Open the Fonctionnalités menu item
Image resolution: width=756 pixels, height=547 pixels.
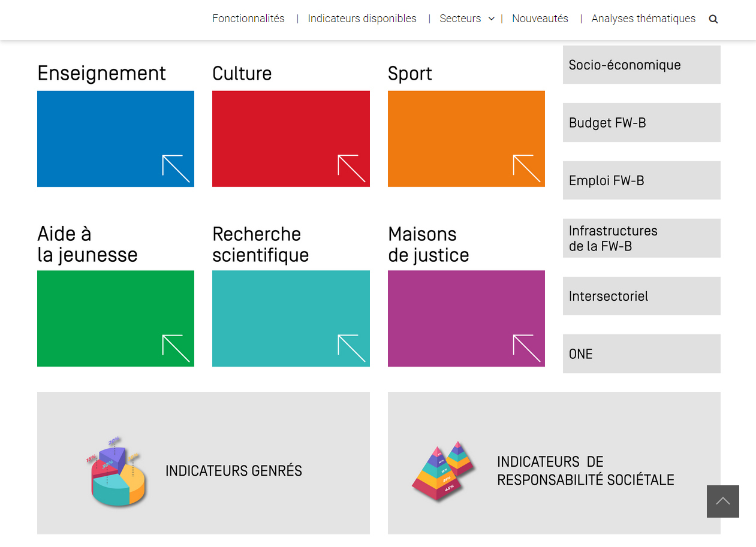point(248,19)
